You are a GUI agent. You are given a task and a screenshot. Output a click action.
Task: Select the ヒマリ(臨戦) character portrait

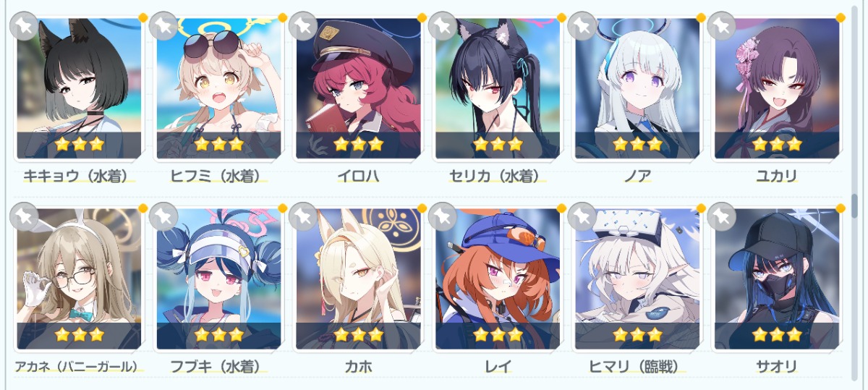click(638, 279)
